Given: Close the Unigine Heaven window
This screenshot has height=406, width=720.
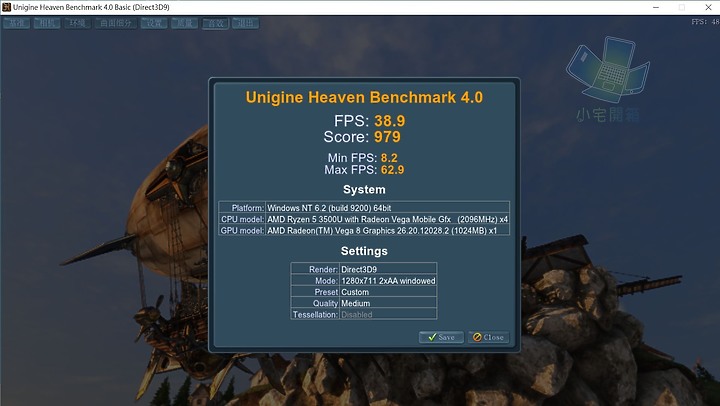Looking at the screenshot, I should [x=708, y=7].
